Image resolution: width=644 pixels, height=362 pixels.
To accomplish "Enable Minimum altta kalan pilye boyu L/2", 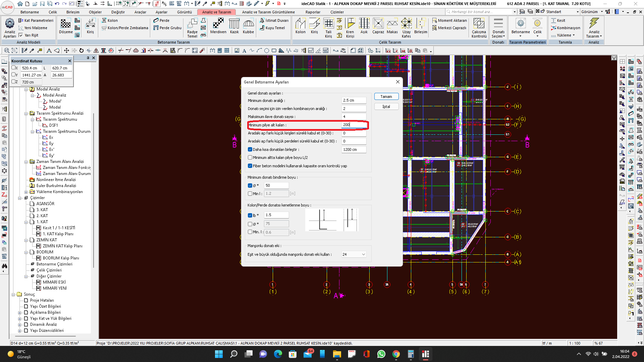I will 250,158.
